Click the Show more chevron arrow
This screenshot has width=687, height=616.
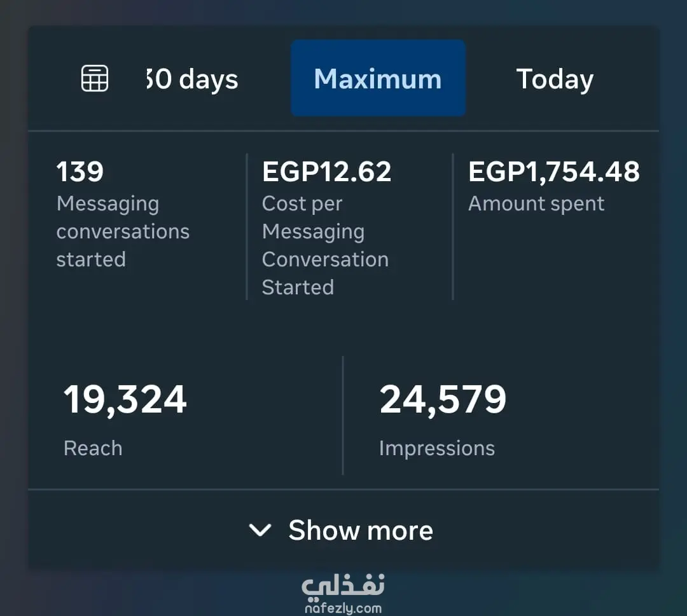tap(260, 530)
